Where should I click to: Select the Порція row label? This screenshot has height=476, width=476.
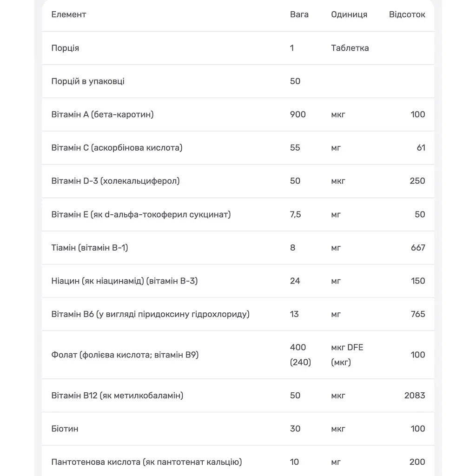point(65,48)
